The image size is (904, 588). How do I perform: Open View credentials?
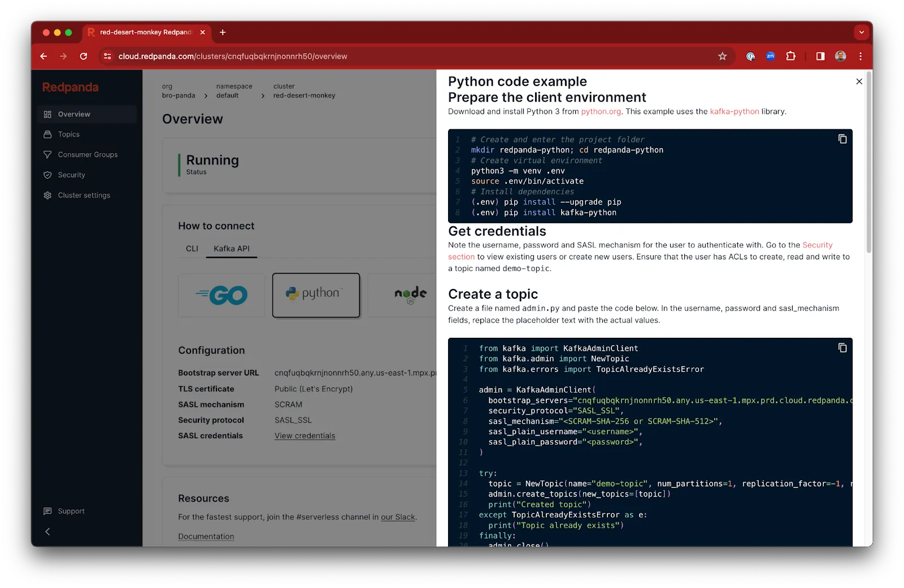click(305, 435)
